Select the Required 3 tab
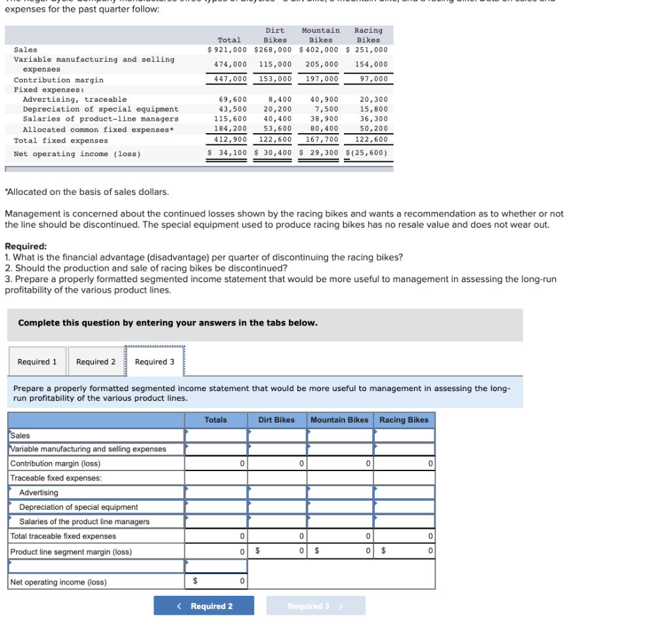The height and width of the screenshot is (626, 672). pos(154,361)
